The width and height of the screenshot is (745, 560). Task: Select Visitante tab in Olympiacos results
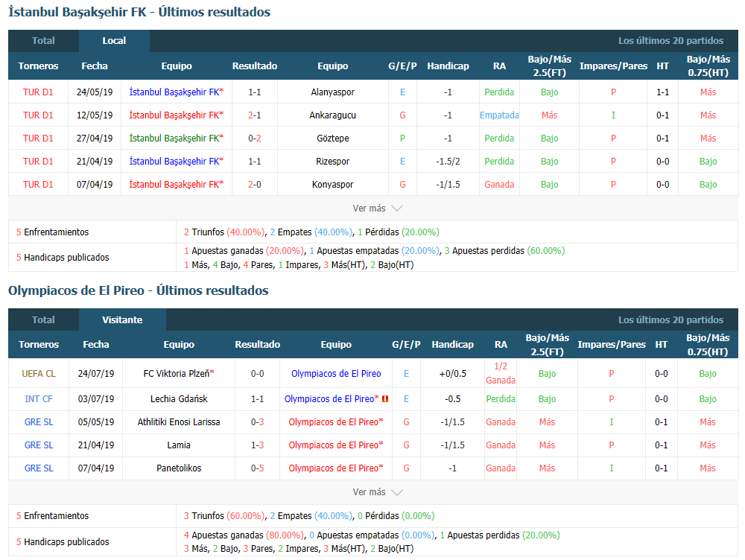122,319
